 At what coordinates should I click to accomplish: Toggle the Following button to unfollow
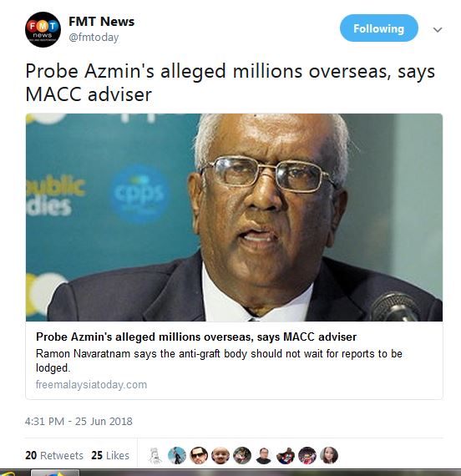(x=378, y=28)
